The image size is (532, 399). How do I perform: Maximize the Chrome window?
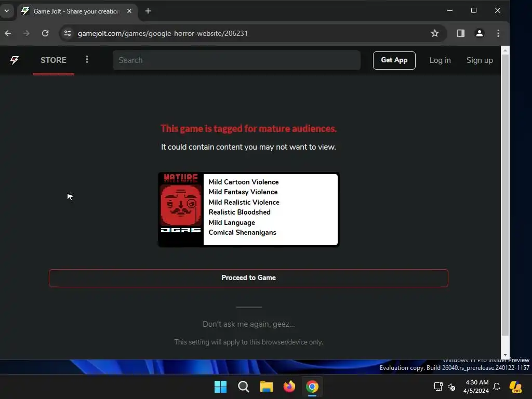point(474,10)
